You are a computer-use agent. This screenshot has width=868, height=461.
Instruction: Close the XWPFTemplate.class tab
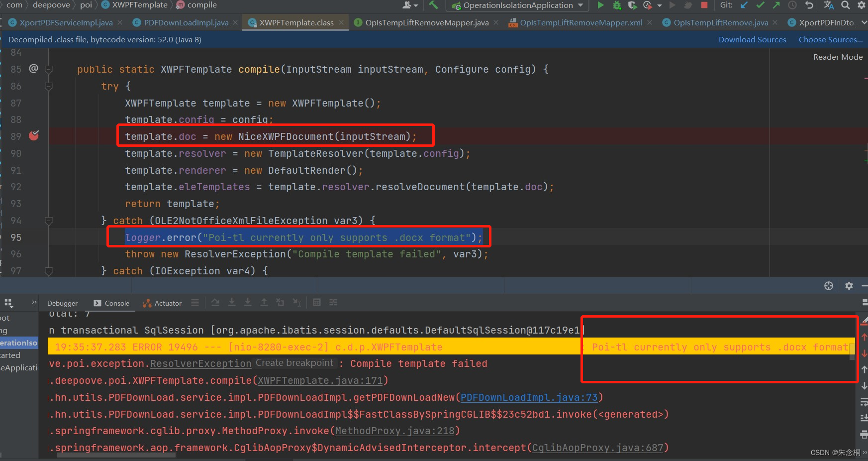[x=341, y=22]
